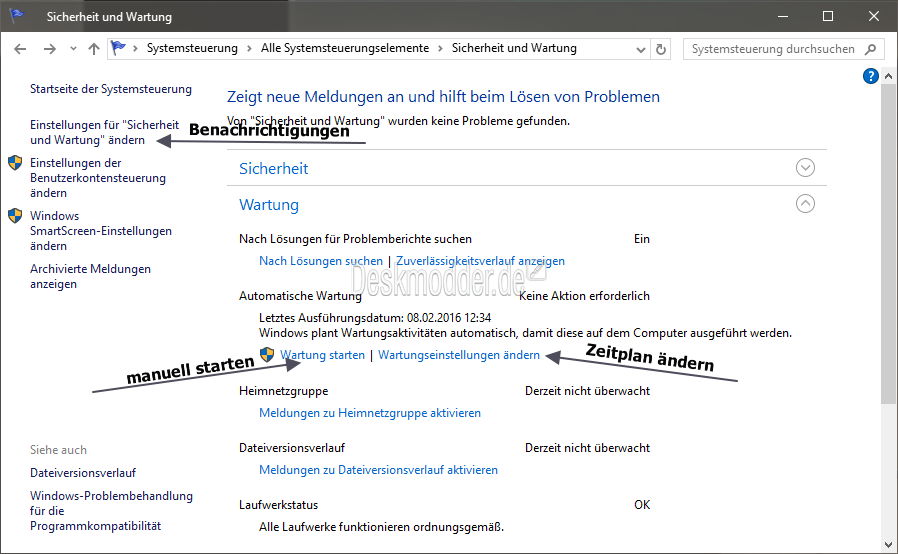Screen dimensions: 898x554
Task: Click the OK value for Laufwerkstatus
Action: click(x=641, y=505)
